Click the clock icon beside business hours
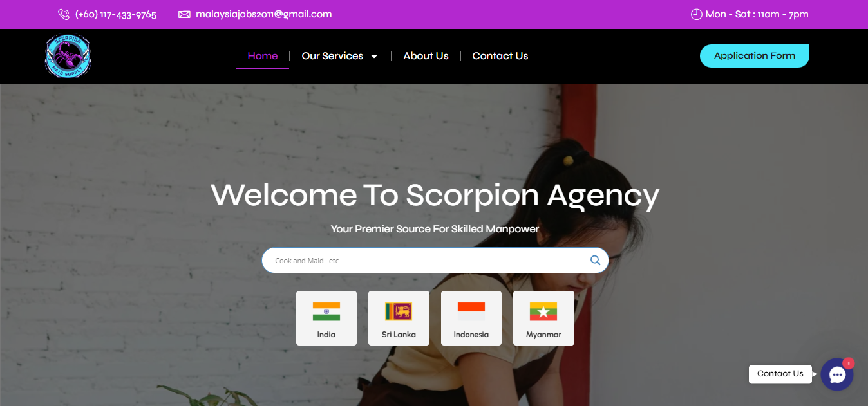This screenshot has height=406, width=868. (696, 14)
